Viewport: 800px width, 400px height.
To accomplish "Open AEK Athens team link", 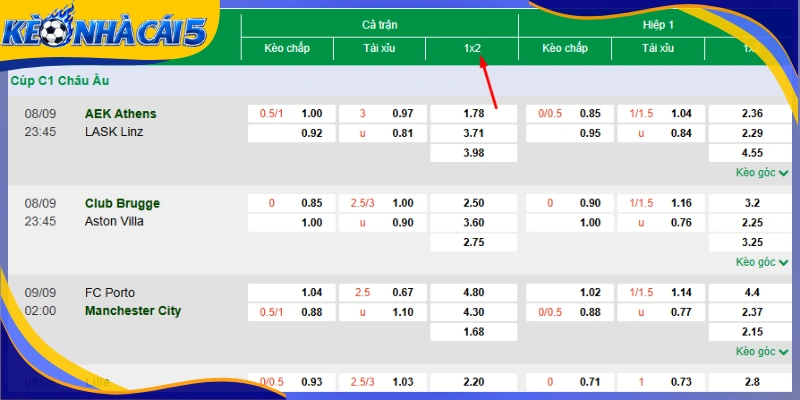I will 120,113.
